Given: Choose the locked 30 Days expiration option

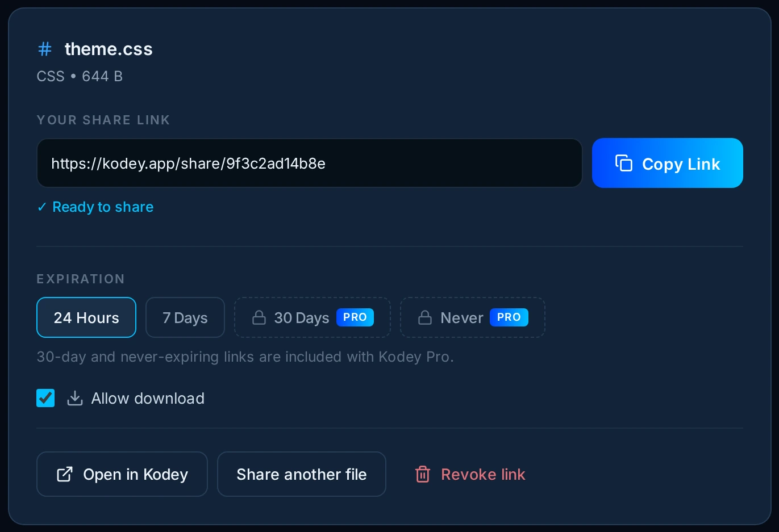Looking at the screenshot, I should pyautogui.click(x=313, y=317).
